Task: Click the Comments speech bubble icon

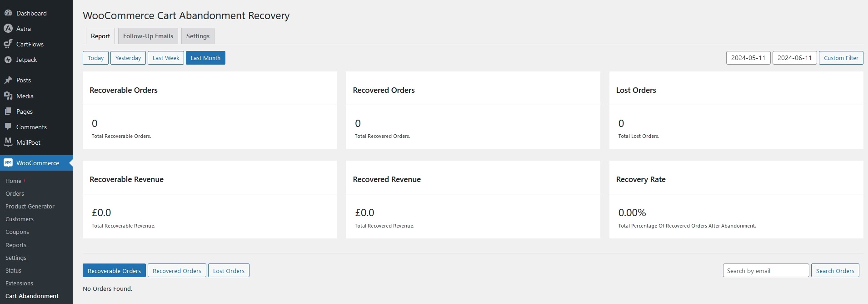Action: [x=8, y=127]
